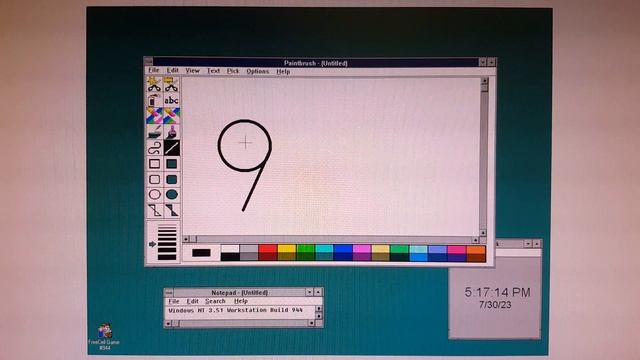640x360 pixels.
Task: Select the Curve tool
Action: (154, 148)
